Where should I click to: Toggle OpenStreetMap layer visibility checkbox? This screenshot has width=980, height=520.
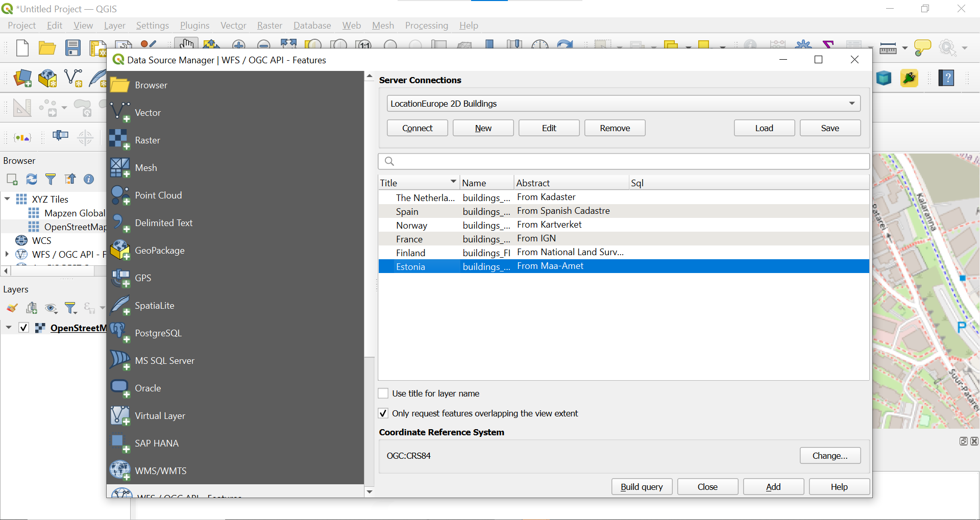pos(23,328)
